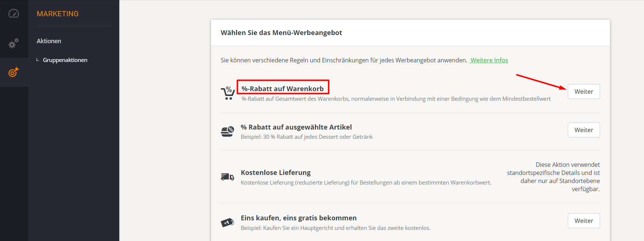644x241 pixels.
Task: Click Weiter for Rabatt auf ausgewählte Artikel
Action: (x=584, y=130)
